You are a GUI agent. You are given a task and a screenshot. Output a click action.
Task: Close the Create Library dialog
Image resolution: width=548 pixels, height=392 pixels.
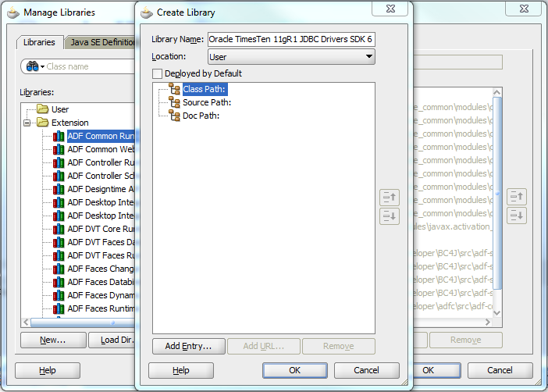pos(390,9)
